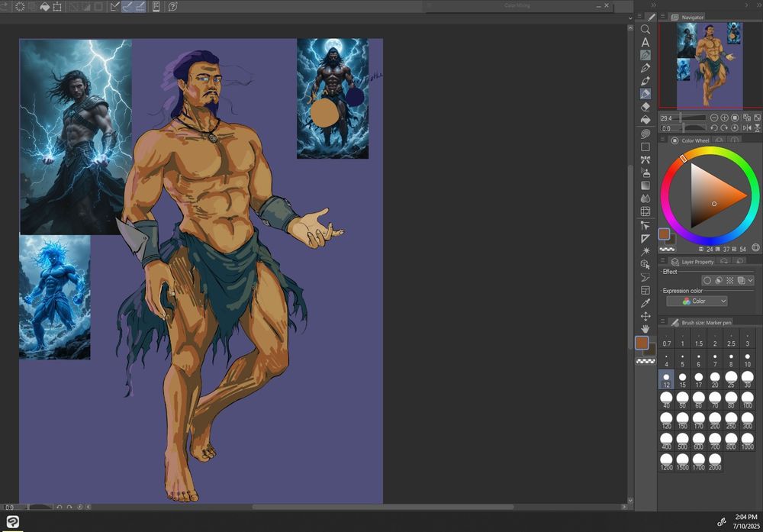763x532 pixels.
Task: Choose brush size 25 preset
Action: coord(731,379)
